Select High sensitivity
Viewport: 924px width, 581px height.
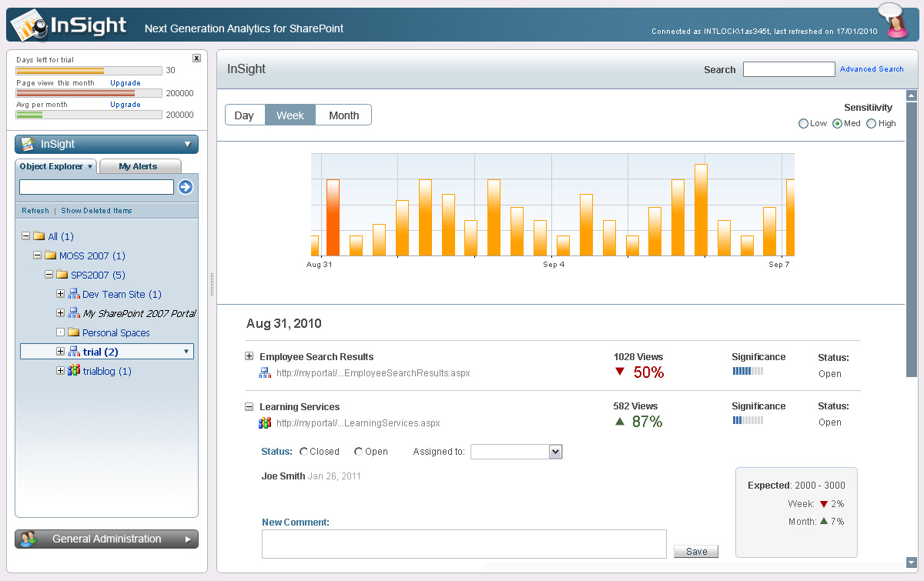[872, 123]
